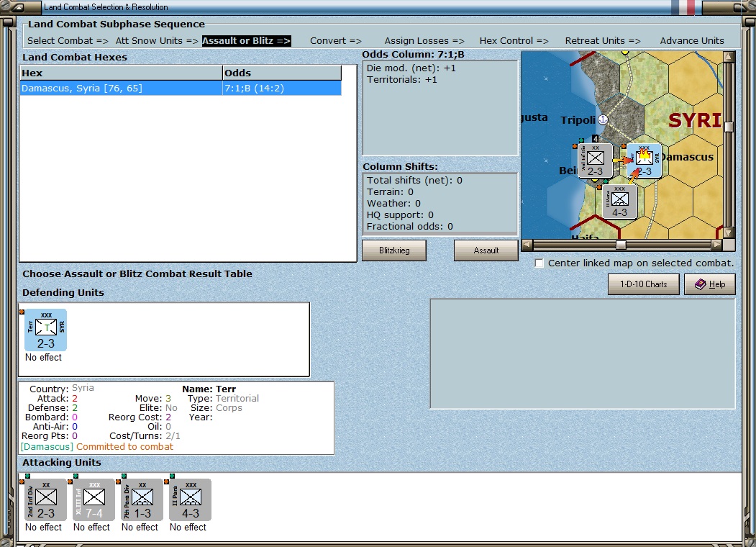Open the 1-D-10 Charts

(x=643, y=284)
